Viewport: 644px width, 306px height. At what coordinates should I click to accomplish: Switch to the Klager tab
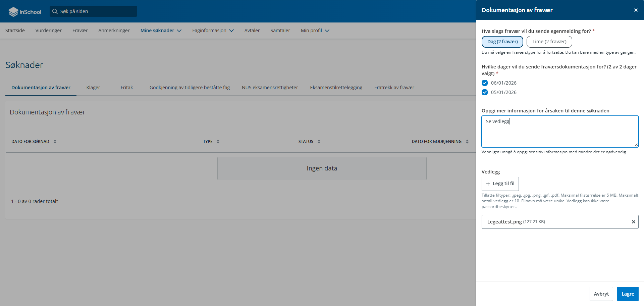[93, 88]
